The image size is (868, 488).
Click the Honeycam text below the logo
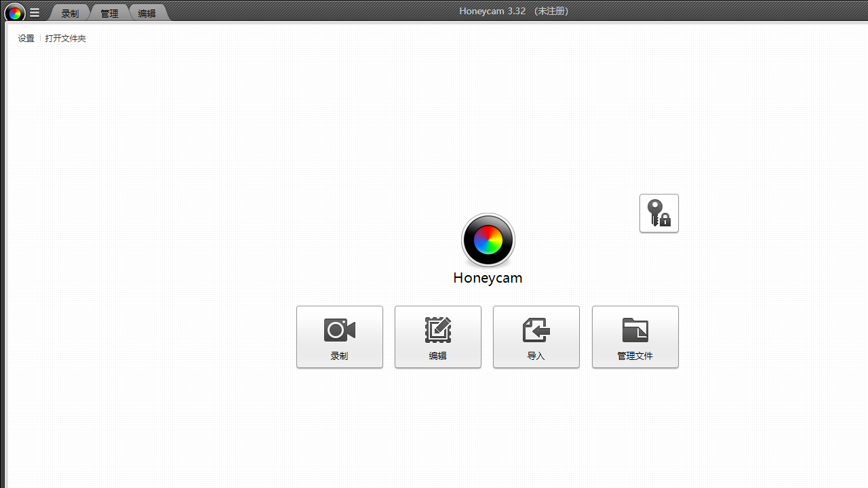(x=488, y=278)
